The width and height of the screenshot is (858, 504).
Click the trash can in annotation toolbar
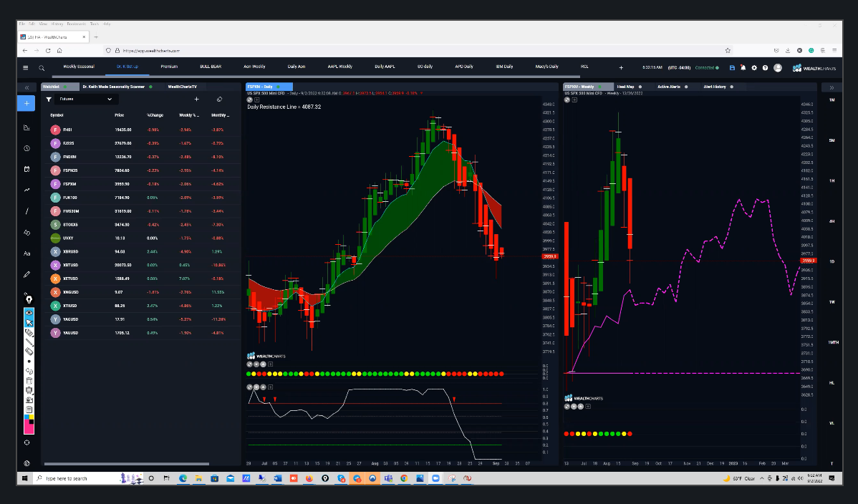[x=29, y=381]
